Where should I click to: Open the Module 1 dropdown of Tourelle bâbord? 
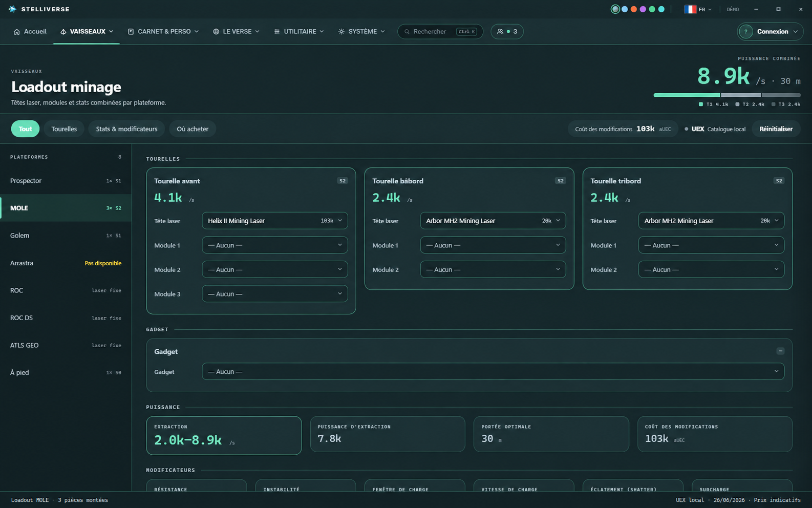[493, 245]
